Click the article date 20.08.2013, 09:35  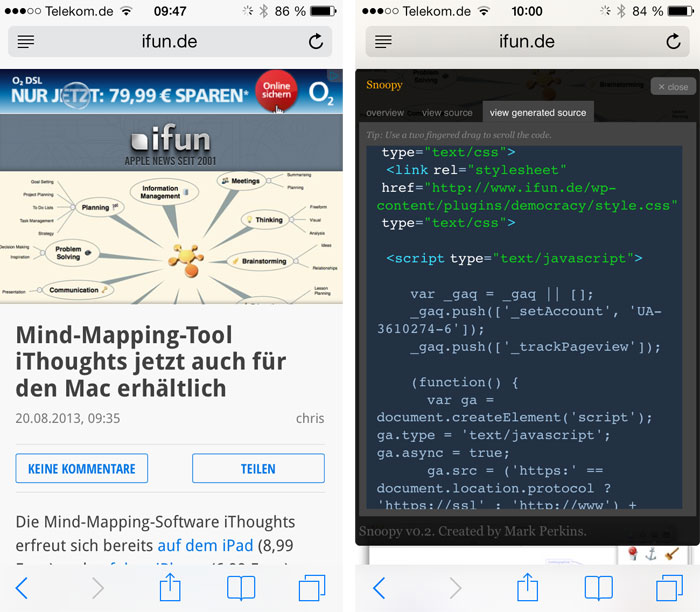[x=68, y=418]
